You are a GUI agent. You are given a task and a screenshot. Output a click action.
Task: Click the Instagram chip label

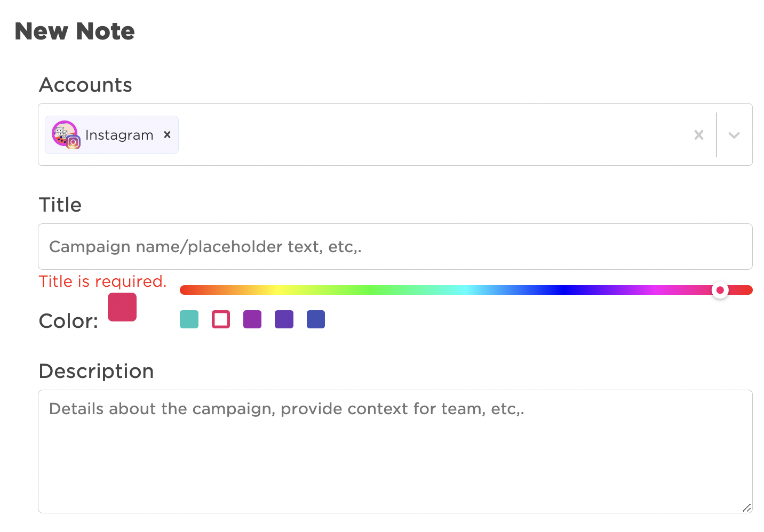(x=120, y=135)
